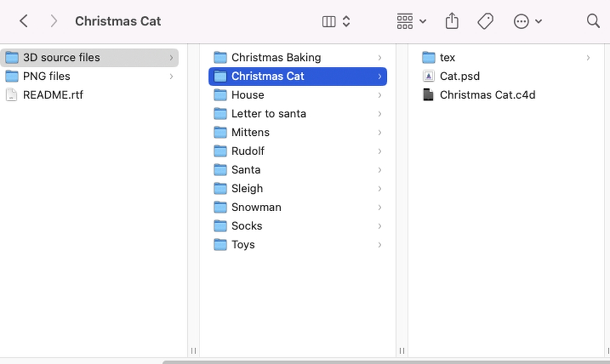
Task: Click the Christmas Cat folder icon
Action: 220,76
